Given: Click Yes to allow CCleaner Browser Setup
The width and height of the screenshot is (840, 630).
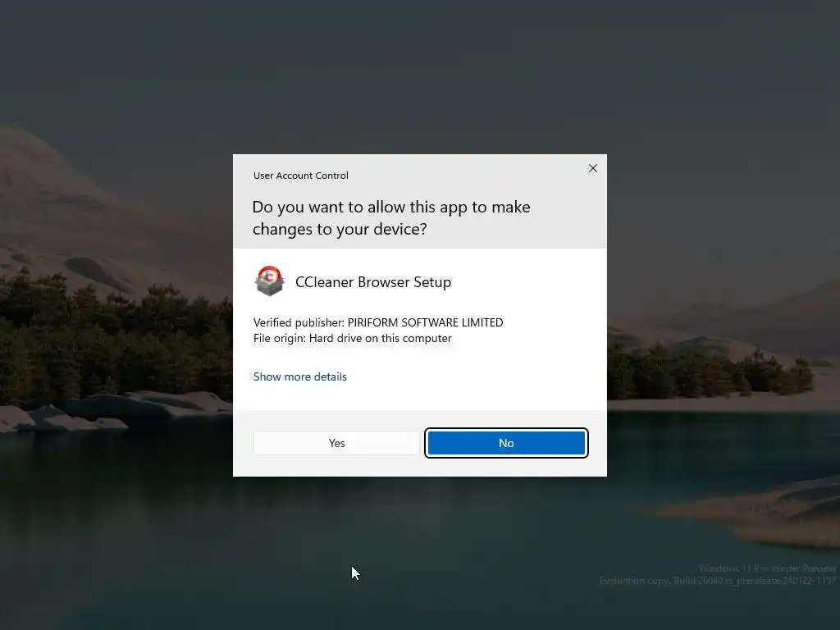Looking at the screenshot, I should pyautogui.click(x=336, y=443).
